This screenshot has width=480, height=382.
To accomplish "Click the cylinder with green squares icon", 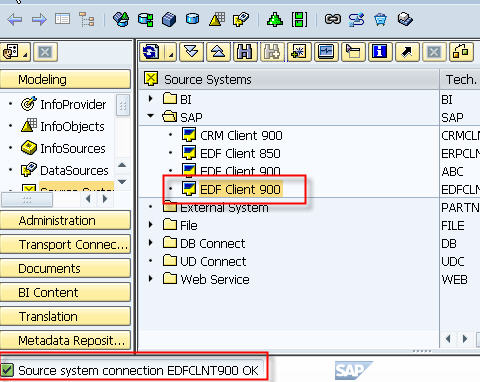I will coord(145,19).
